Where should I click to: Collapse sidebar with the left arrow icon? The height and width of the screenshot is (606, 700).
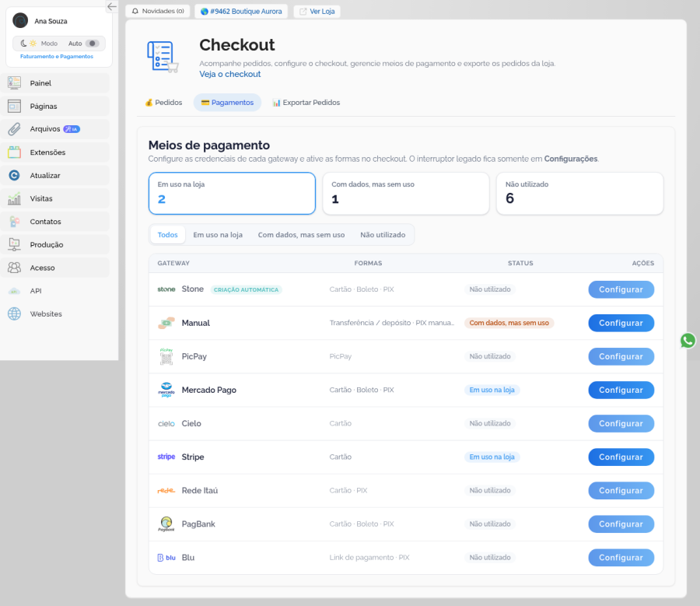click(x=111, y=6)
